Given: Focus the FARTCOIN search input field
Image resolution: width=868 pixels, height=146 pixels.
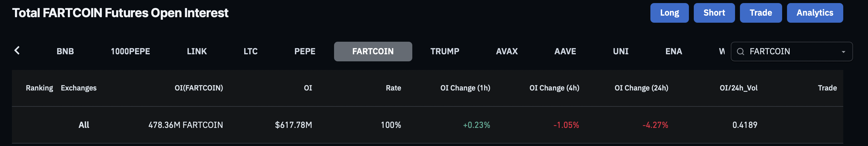Looking at the screenshot, I should coord(792,51).
